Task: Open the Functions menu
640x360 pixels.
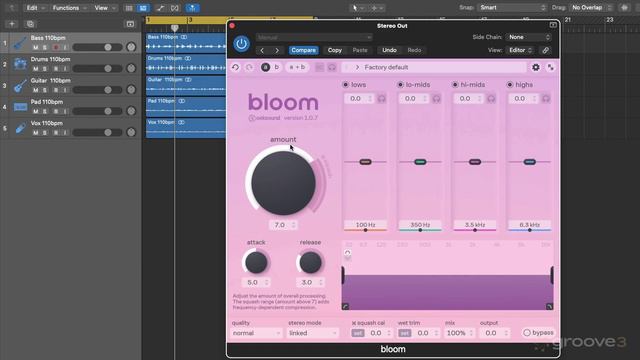Action: tap(69, 8)
